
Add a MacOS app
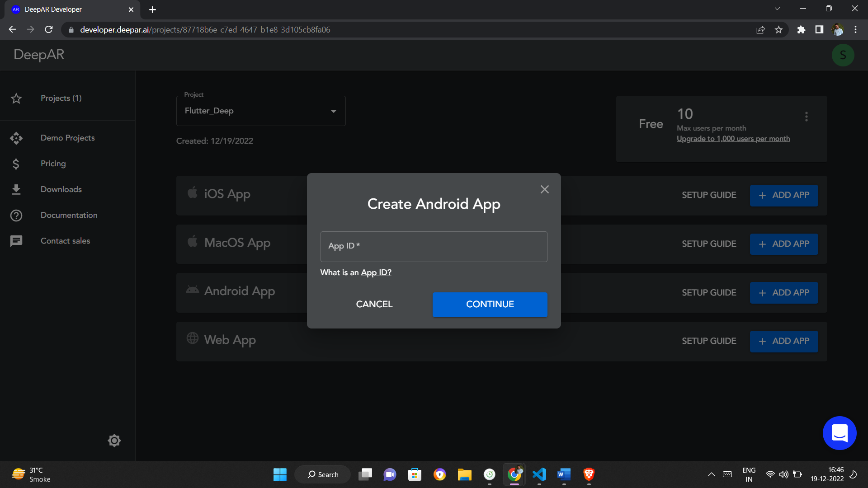coord(784,244)
